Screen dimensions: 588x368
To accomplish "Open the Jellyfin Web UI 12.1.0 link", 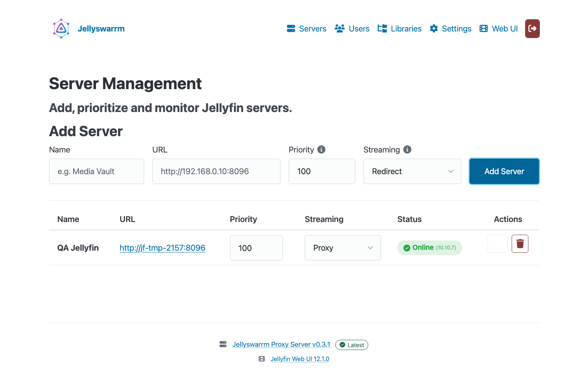I will click(x=300, y=359).
